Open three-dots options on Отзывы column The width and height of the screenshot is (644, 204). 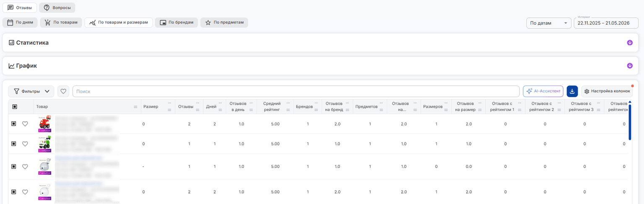198,103
